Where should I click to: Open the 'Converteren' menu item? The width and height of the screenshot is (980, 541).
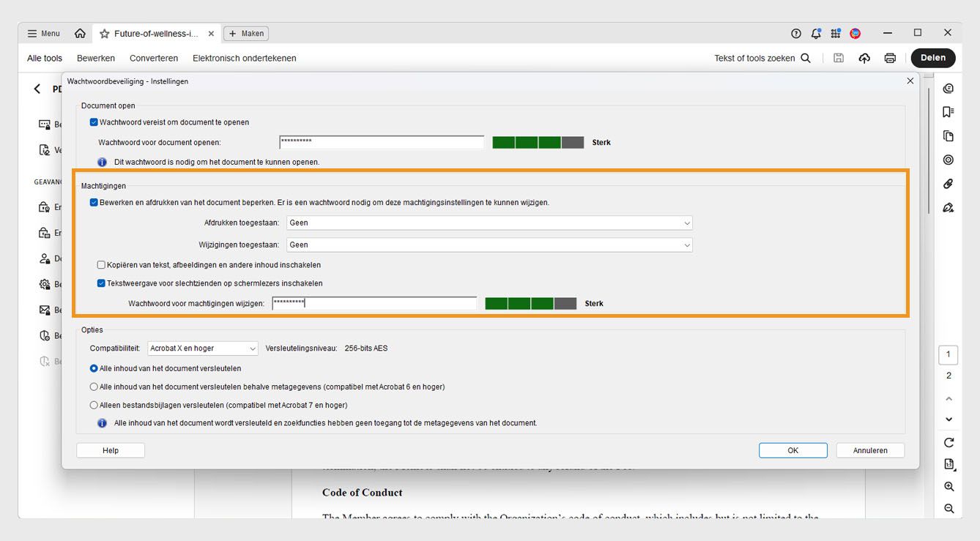(x=153, y=58)
